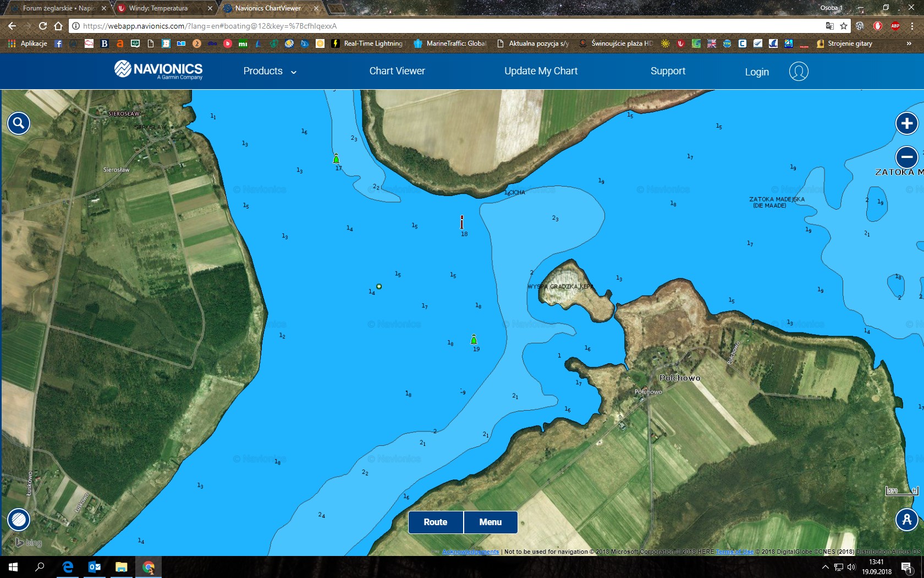Open Real-Time Lightning bookmark

pyautogui.click(x=367, y=43)
